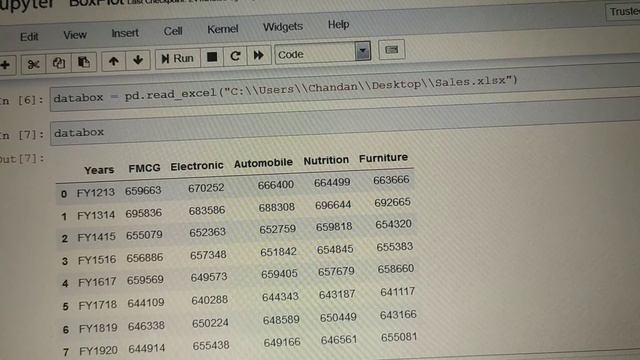Click FMCG value 695836
The height and width of the screenshot is (360, 640).
coord(144,213)
